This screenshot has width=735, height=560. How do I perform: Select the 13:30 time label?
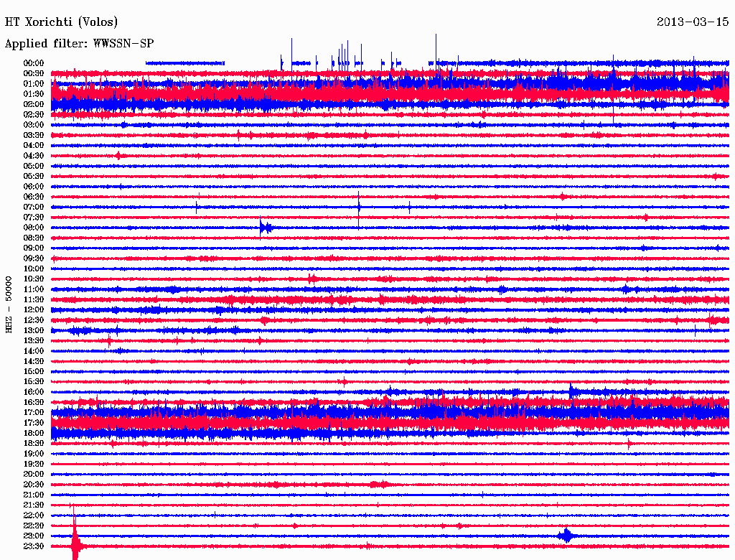pyautogui.click(x=34, y=340)
